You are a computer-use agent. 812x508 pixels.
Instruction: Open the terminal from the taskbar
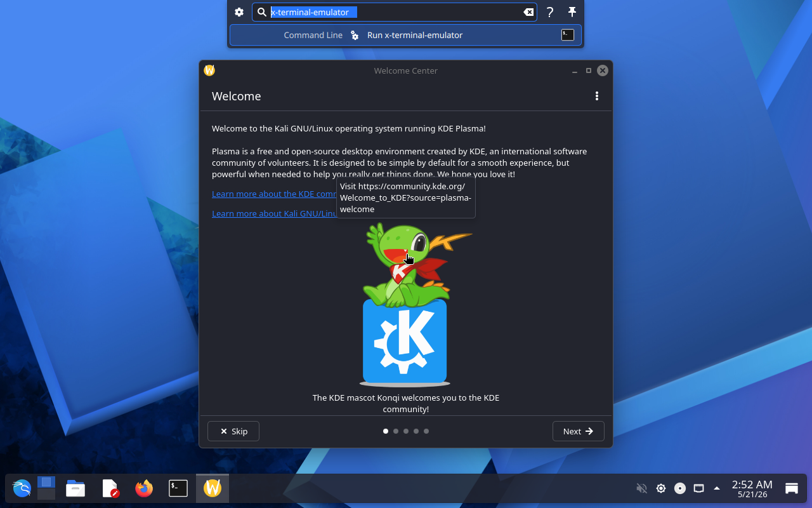pyautogui.click(x=178, y=488)
